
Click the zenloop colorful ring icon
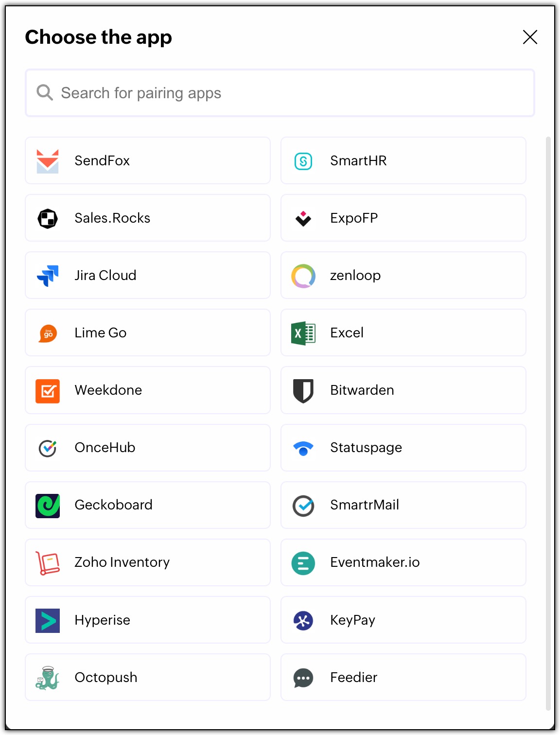[303, 276]
